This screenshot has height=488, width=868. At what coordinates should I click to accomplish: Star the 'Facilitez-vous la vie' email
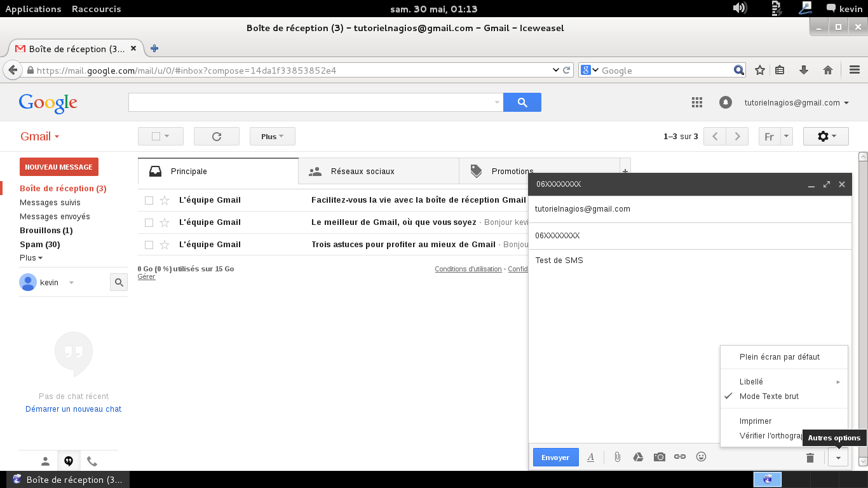click(165, 200)
